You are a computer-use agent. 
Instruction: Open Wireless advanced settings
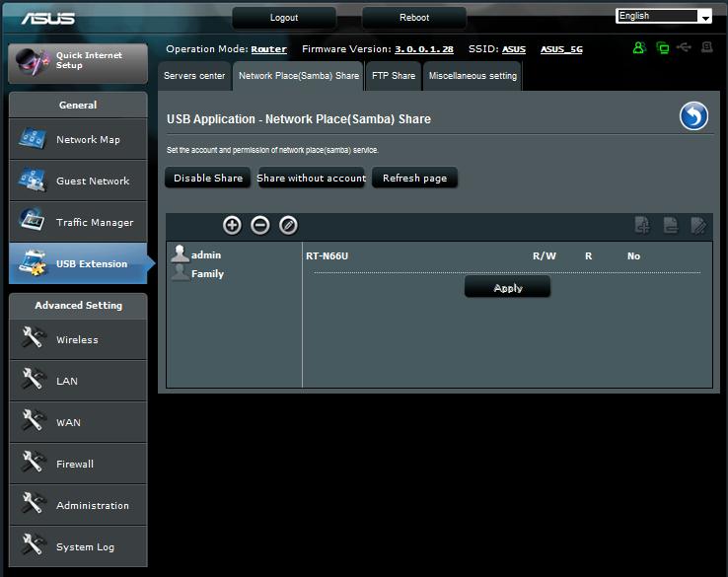coord(78,339)
